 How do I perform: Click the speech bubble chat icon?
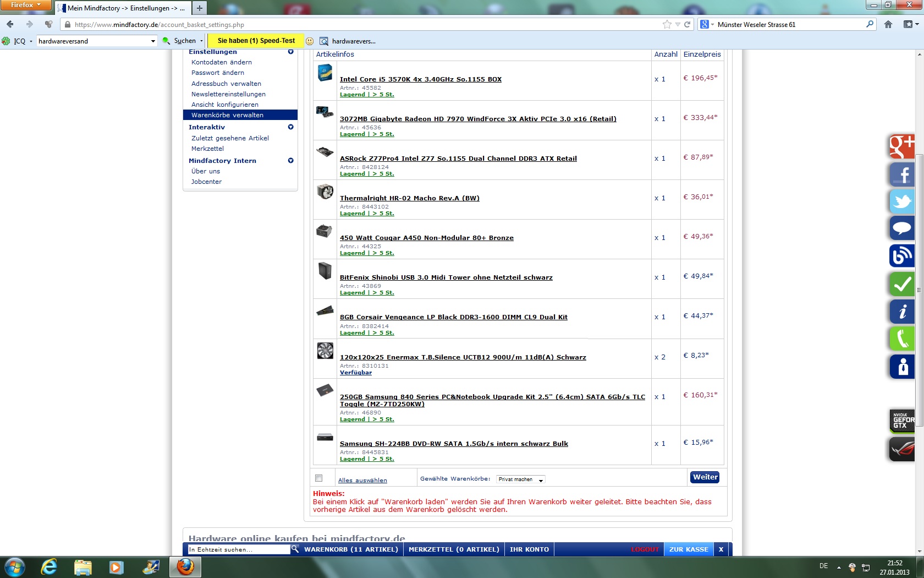[902, 228]
